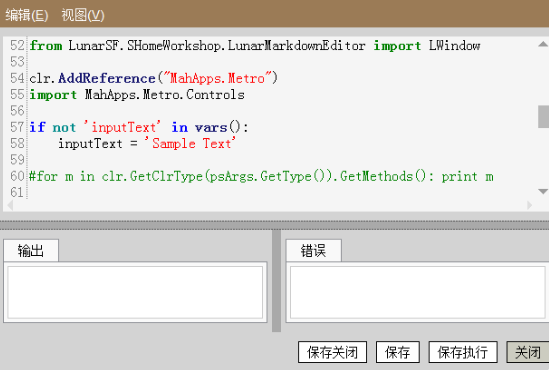The image size is (549, 370).
Task: Place cursor on line 58 'Sample Text' string
Action: [190, 144]
